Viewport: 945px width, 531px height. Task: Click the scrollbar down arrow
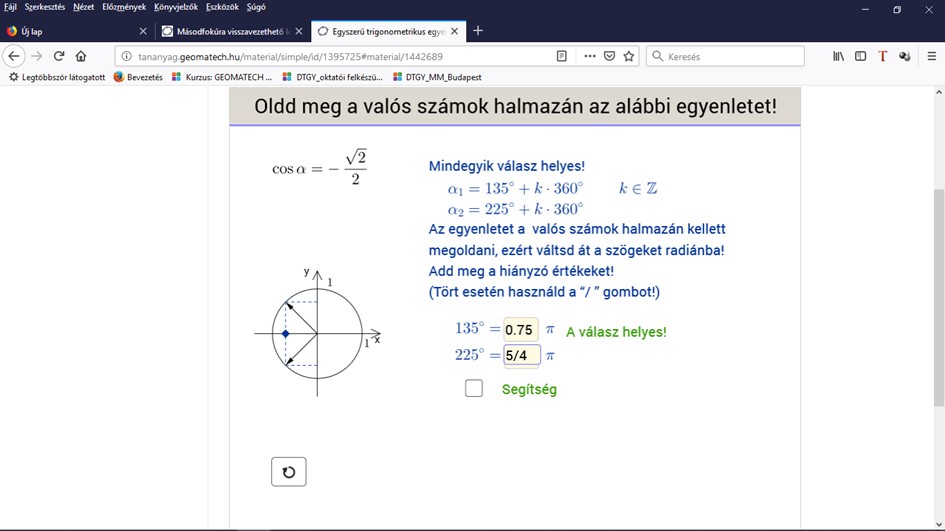pyautogui.click(x=938, y=524)
